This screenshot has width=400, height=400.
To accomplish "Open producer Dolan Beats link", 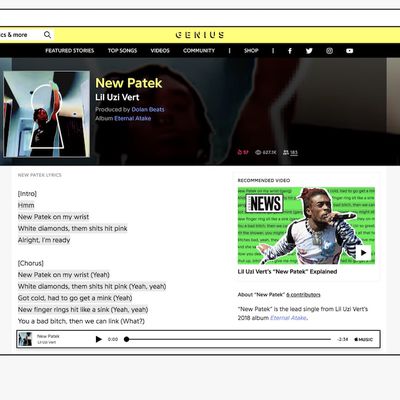I will point(148,109).
